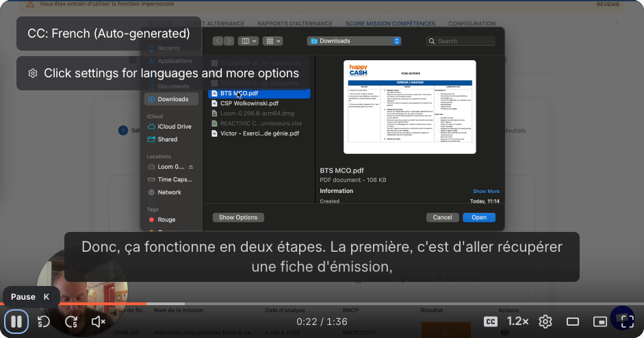Open iCloud Drive in sidebar
The image size is (644, 338).
click(x=171, y=127)
